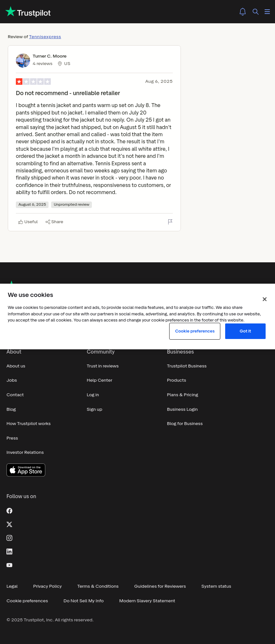Click the 'Unprompted review' tag

71,205
